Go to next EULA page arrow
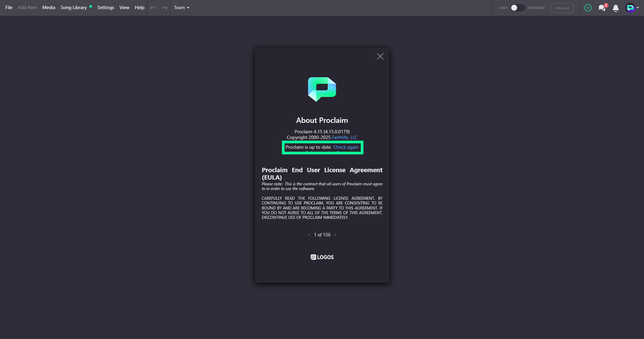Image resolution: width=644 pixels, height=339 pixels. click(x=335, y=235)
